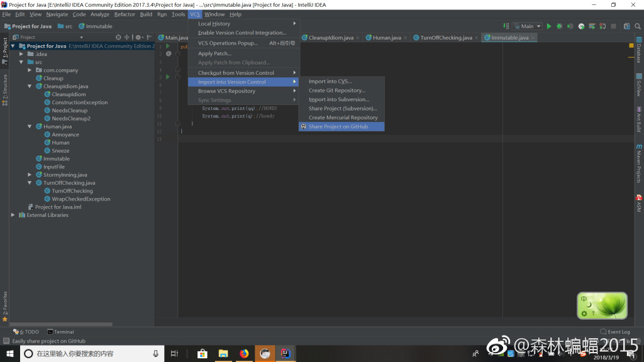Collapse the CleanupIdiom.java node

(30, 86)
